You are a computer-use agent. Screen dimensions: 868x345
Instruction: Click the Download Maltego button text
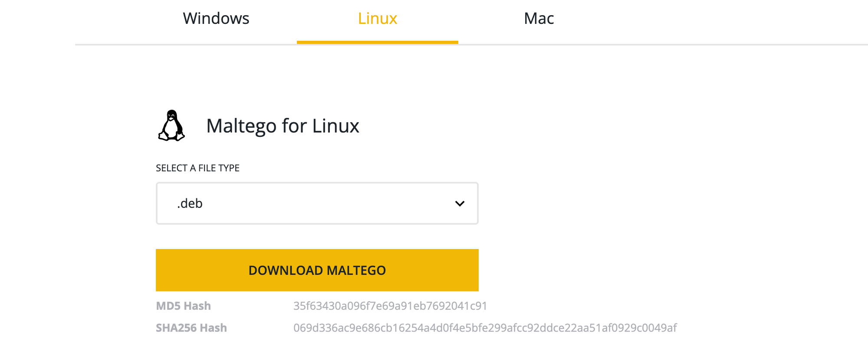coord(317,270)
